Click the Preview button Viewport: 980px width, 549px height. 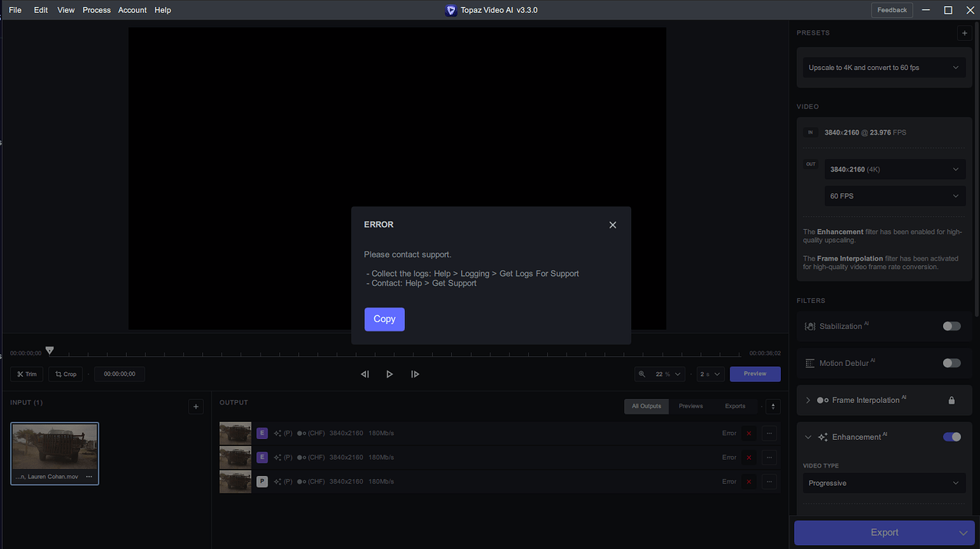coord(755,374)
